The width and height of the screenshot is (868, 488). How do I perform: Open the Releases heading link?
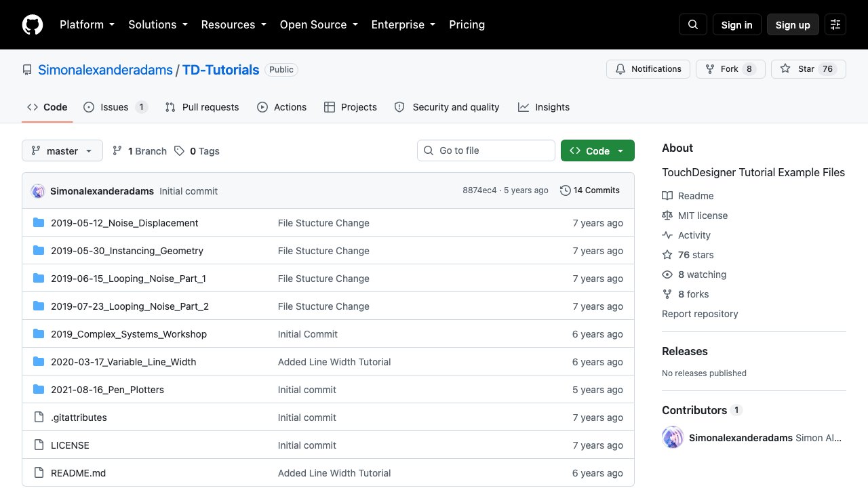coord(685,351)
